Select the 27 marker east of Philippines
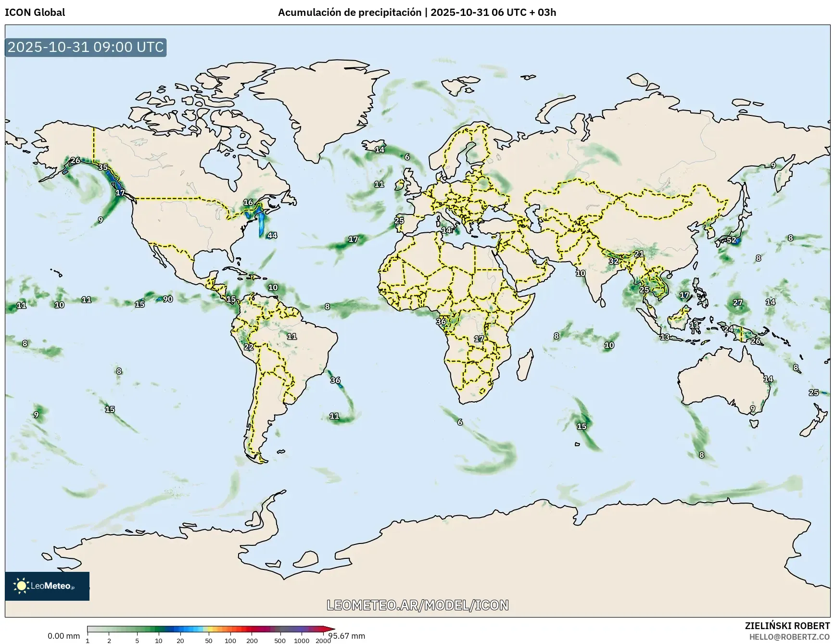 737,303
